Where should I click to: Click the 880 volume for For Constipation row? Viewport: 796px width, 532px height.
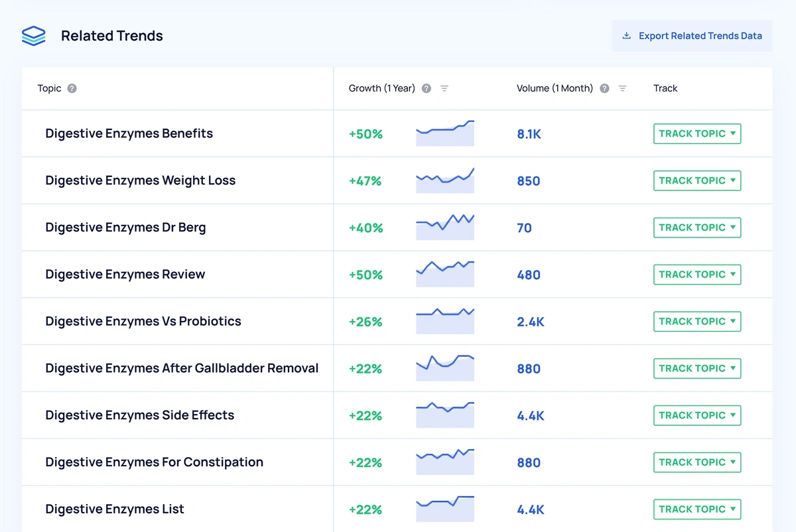click(x=529, y=463)
